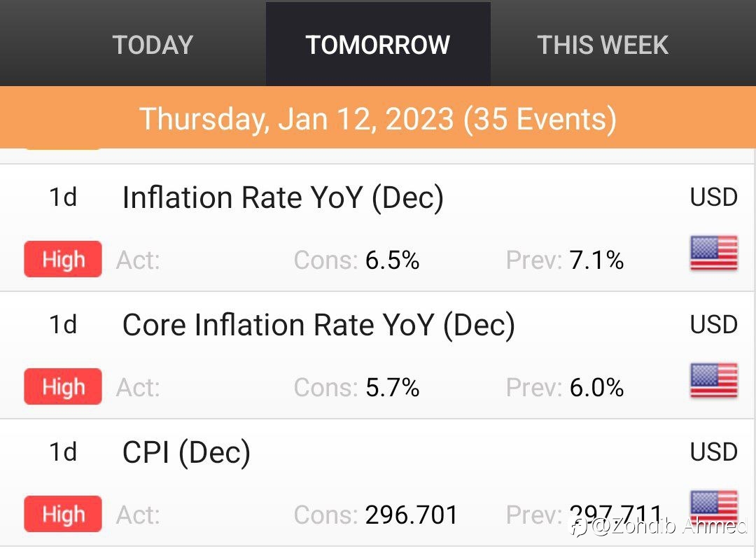Viewport: 756px width, 558px height.
Task: Select the TOMORROW tab
Action: coord(378,44)
